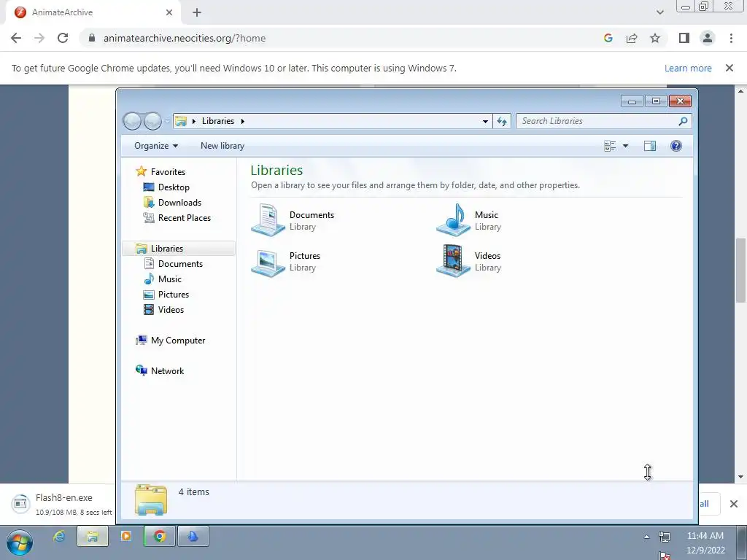Click the Explorer forward navigation button
The height and width of the screenshot is (560, 747).
tap(152, 122)
